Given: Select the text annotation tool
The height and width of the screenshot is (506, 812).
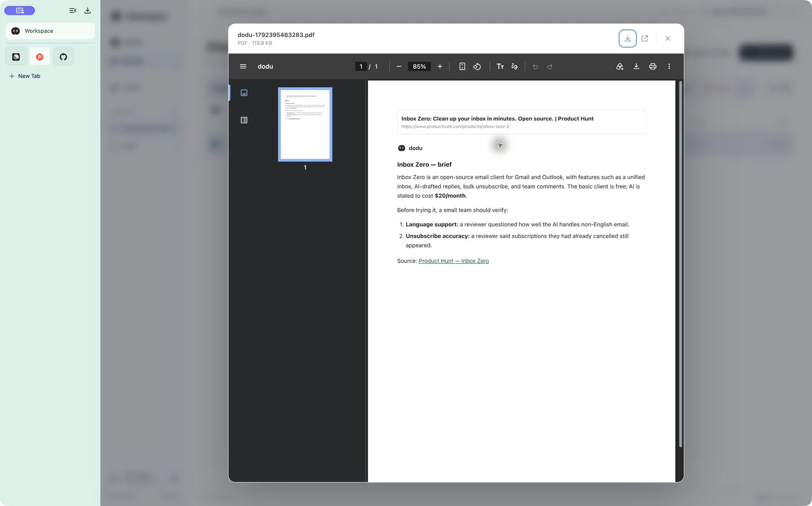Looking at the screenshot, I should coord(500,66).
